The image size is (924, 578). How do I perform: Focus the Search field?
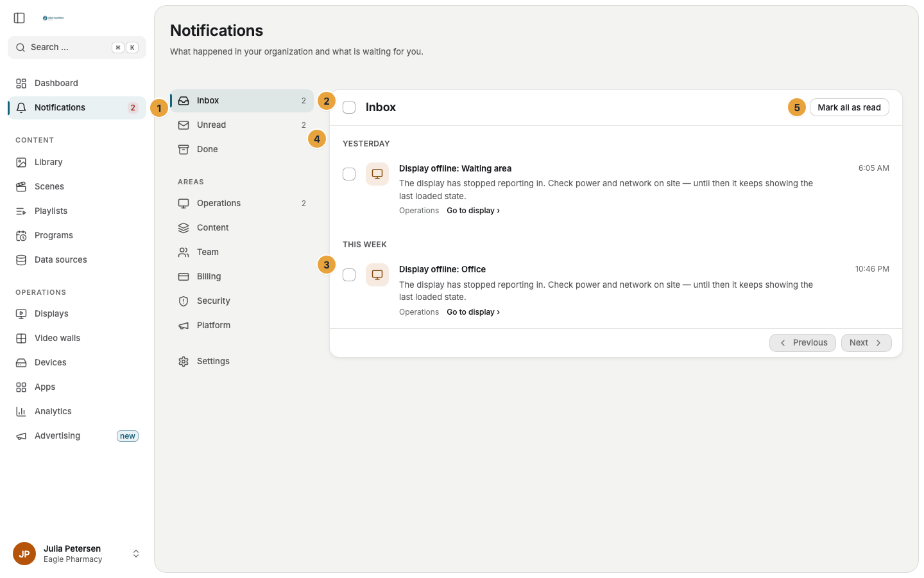pos(77,48)
